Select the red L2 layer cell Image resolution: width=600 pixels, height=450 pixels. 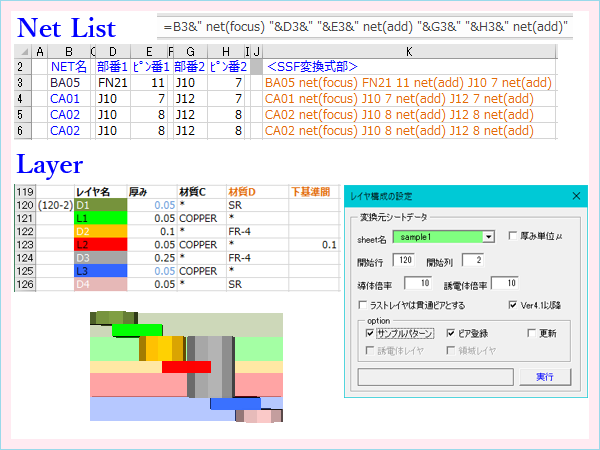point(100,244)
